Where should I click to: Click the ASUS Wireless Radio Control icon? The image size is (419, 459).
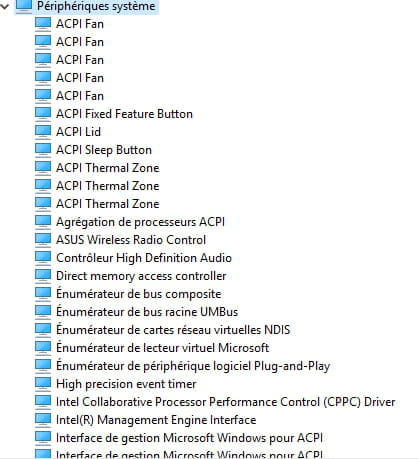click(x=43, y=240)
